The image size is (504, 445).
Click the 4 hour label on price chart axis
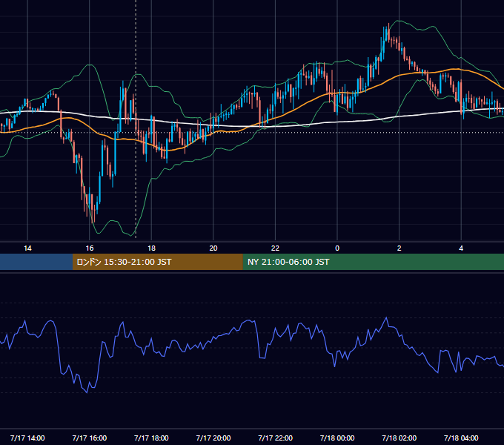pos(461,248)
